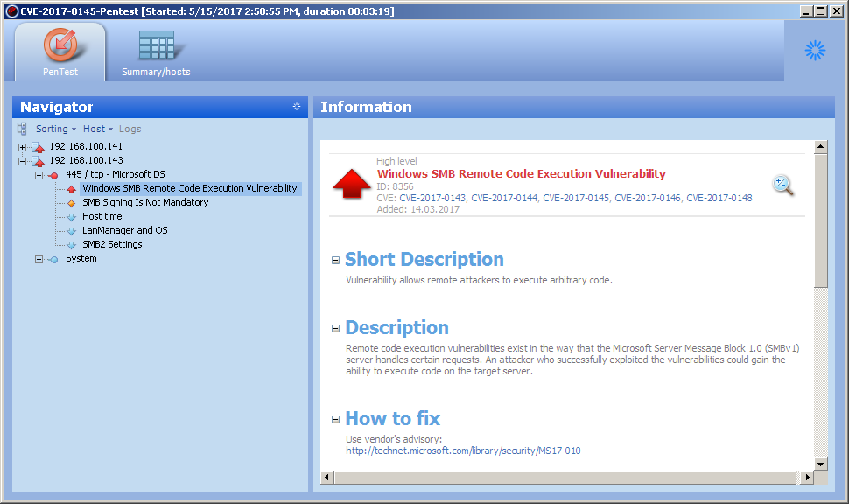Screen dimensions: 849x504
Task: Click the tree view icon in Navigator toolbar
Action: [x=22, y=129]
